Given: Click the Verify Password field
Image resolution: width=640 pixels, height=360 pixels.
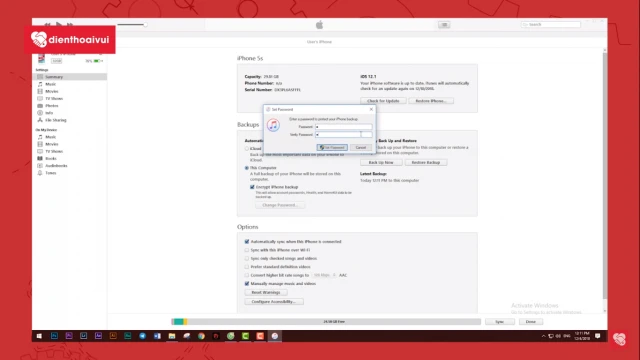Looking at the screenshot, I should [343, 134].
